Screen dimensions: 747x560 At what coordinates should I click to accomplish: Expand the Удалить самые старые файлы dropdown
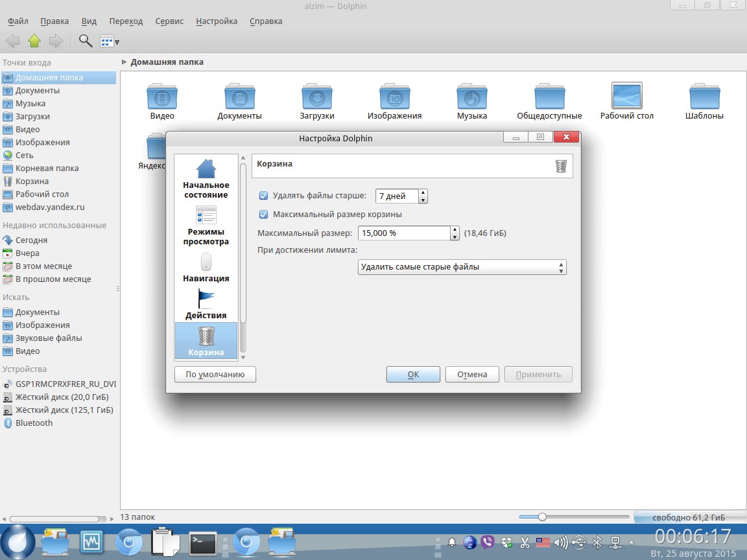(x=462, y=267)
